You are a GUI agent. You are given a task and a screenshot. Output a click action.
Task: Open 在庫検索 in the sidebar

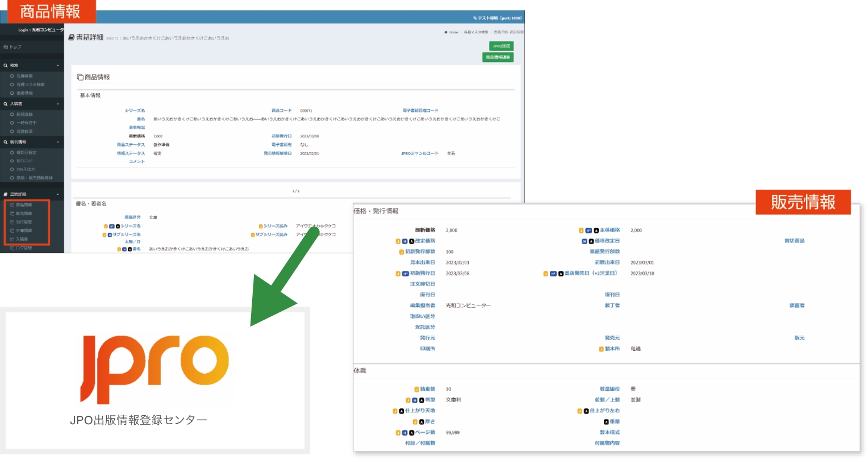click(x=24, y=76)
